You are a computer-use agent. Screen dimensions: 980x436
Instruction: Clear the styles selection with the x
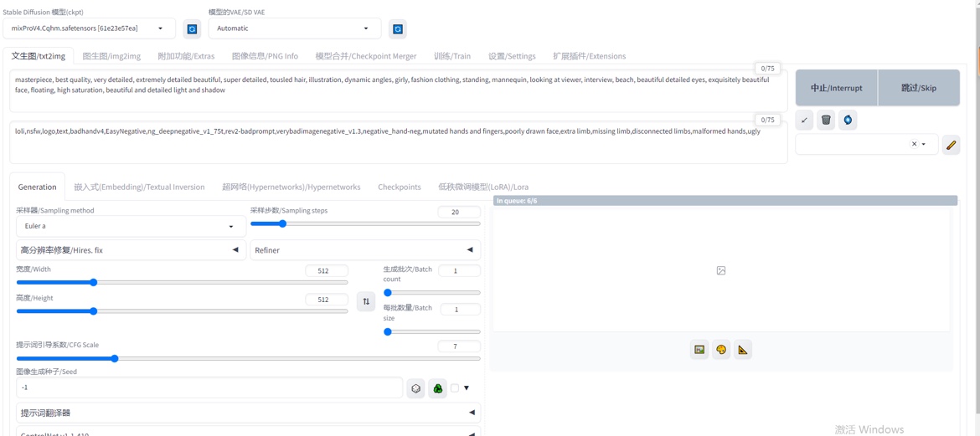[914, 144]
